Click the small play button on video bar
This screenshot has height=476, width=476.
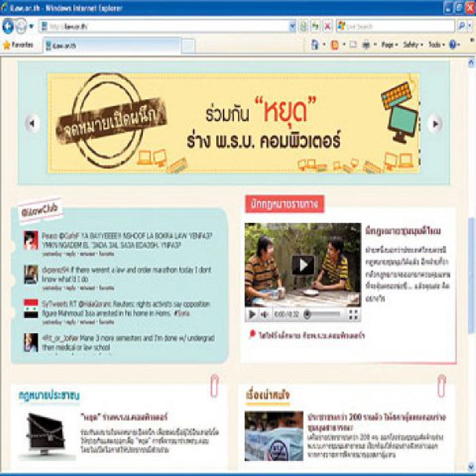pos(251,315)
